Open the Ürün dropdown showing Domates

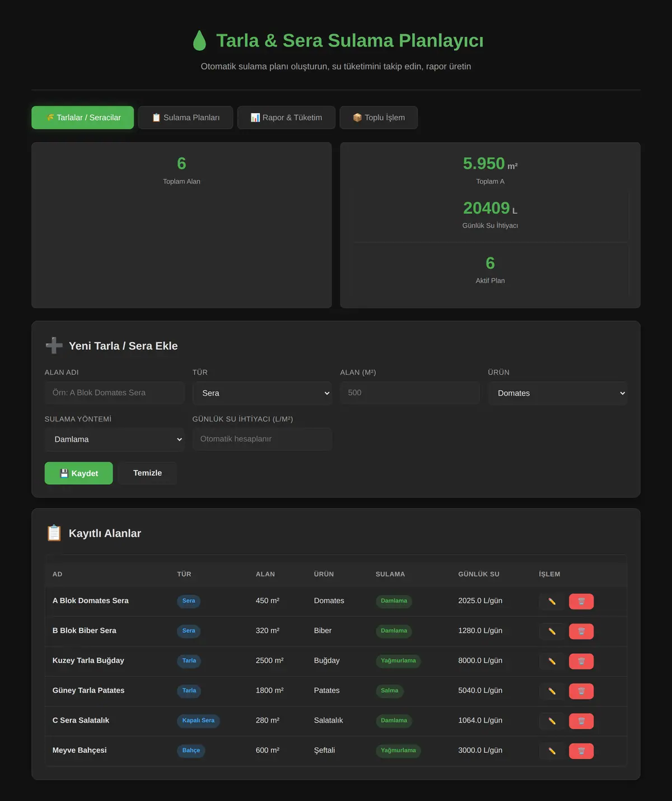pyautogui.click(x=558, y=393)
